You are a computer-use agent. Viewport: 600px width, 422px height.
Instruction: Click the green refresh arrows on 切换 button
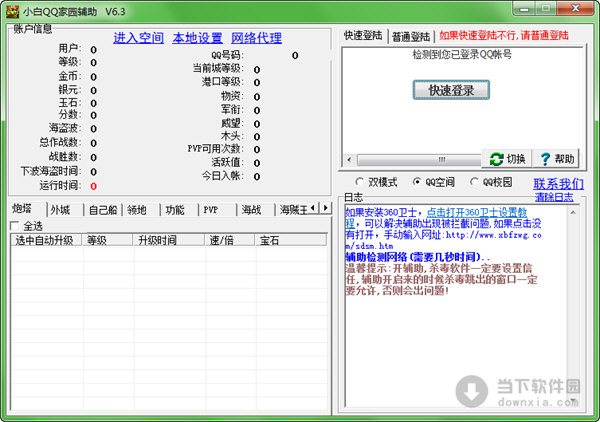point(496,159)
